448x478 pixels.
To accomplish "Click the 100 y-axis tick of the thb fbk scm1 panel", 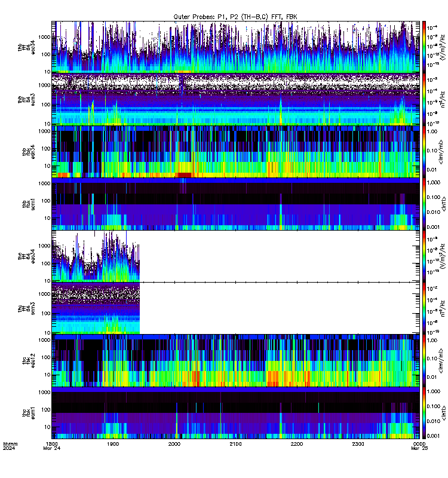I will (x=46, y=201).
